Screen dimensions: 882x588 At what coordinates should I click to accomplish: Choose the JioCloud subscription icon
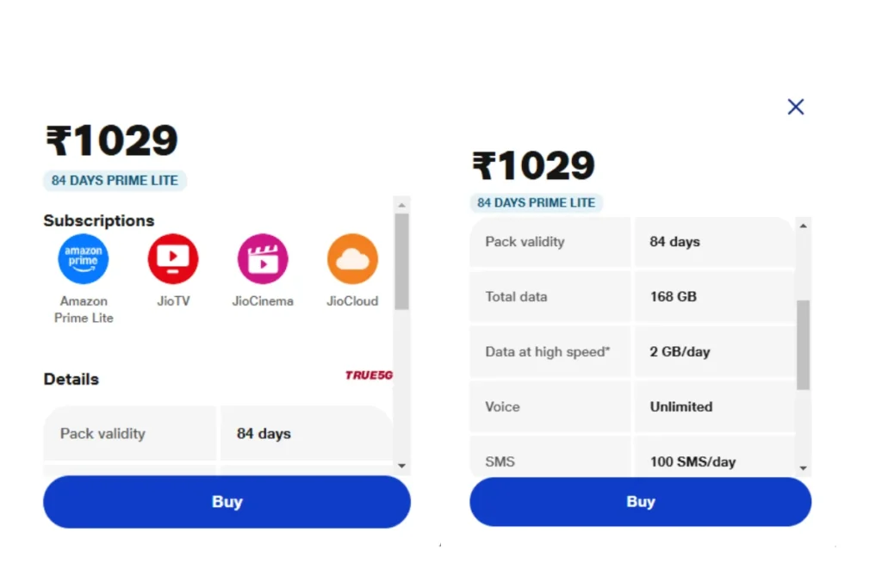click(352, 259)
